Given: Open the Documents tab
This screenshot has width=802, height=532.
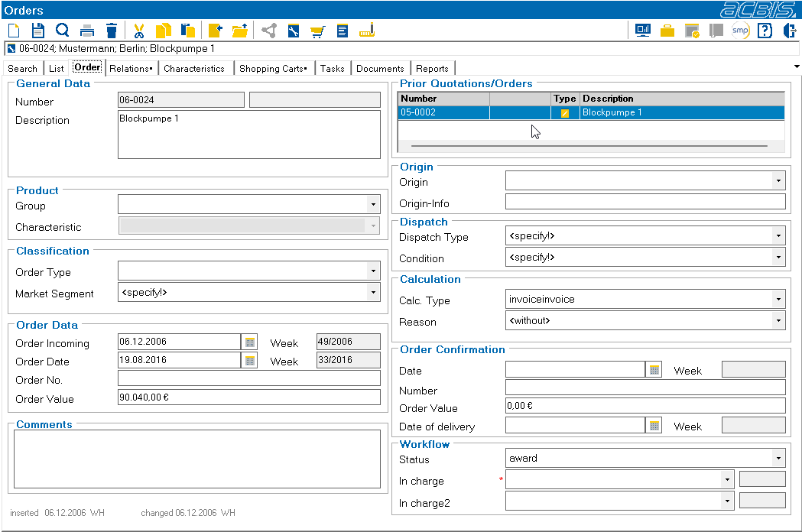Looking at the screenshot, I should click(x=380, y=69).
